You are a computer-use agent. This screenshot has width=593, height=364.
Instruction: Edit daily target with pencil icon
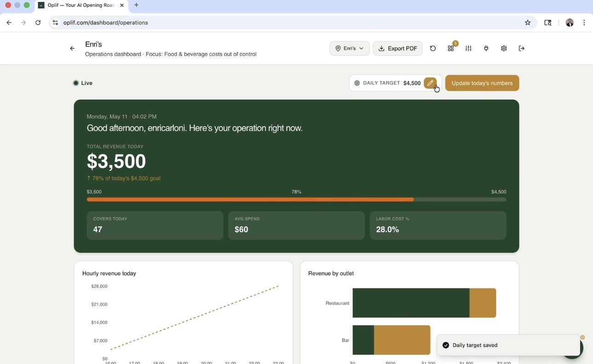coord(430,83)
